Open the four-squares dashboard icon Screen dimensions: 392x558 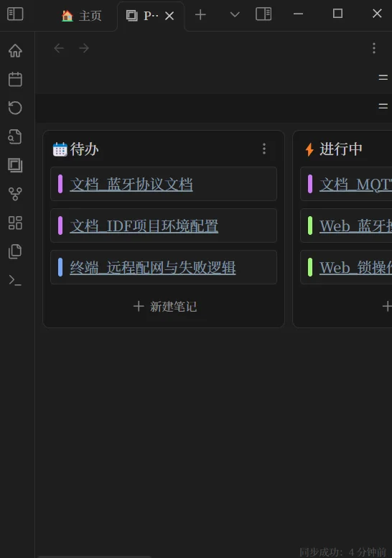click(15, 223)
